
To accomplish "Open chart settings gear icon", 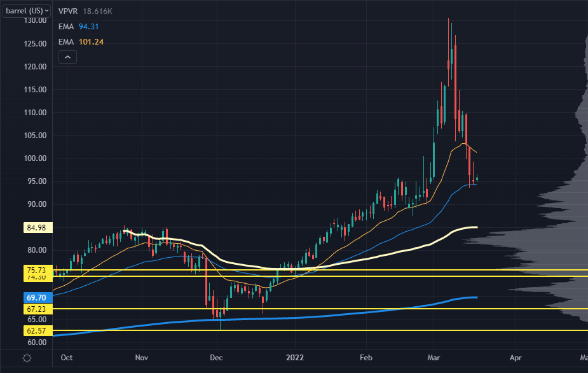I will (x=27, y=358).
